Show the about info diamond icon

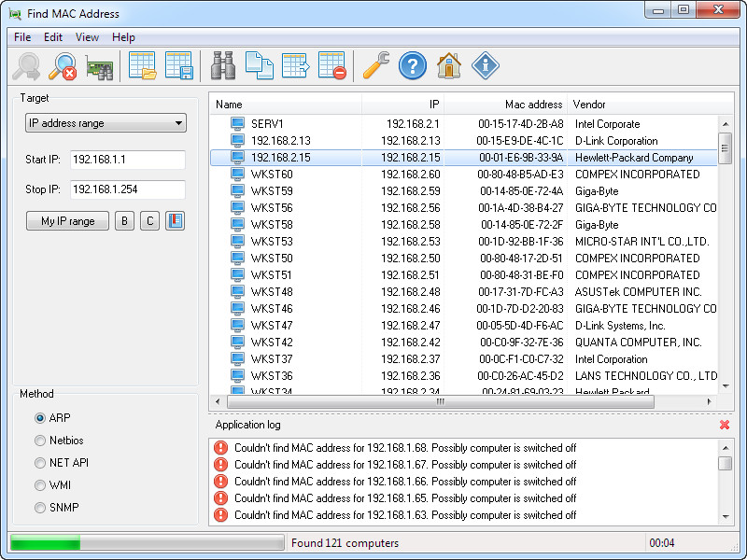pos(486,65)
